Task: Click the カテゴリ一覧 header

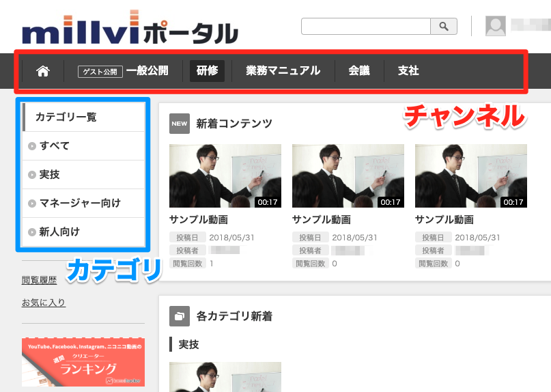Action: (x=83, y=117)
